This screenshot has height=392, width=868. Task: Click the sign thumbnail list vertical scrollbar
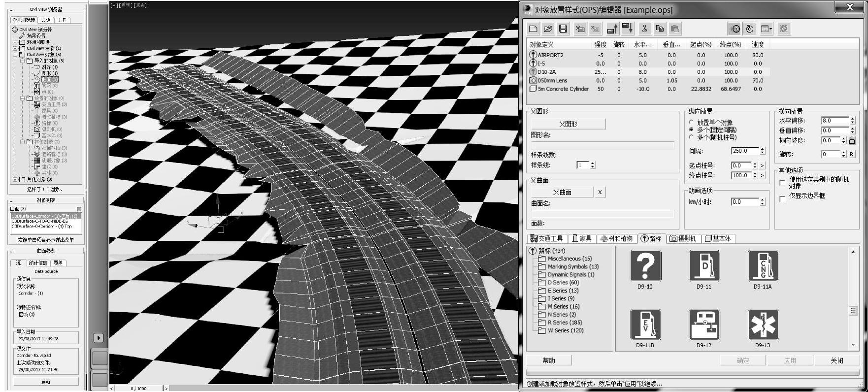[x=853, y=298]
